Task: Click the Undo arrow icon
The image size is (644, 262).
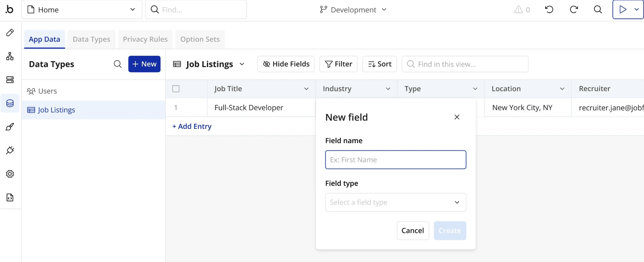Action: pyautogui.click(x=549, y=10)
